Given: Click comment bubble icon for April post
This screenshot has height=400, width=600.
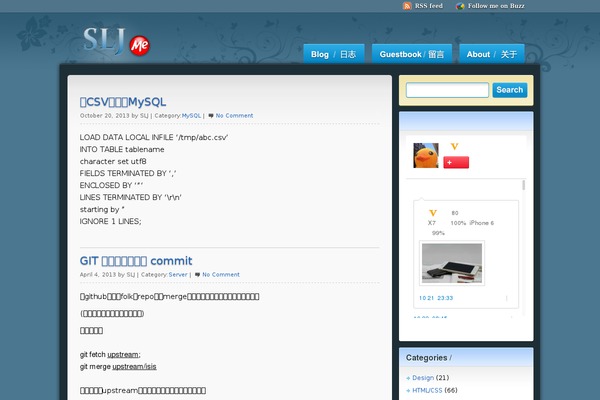Looking at the screenshot, I should tap(197, 274).
